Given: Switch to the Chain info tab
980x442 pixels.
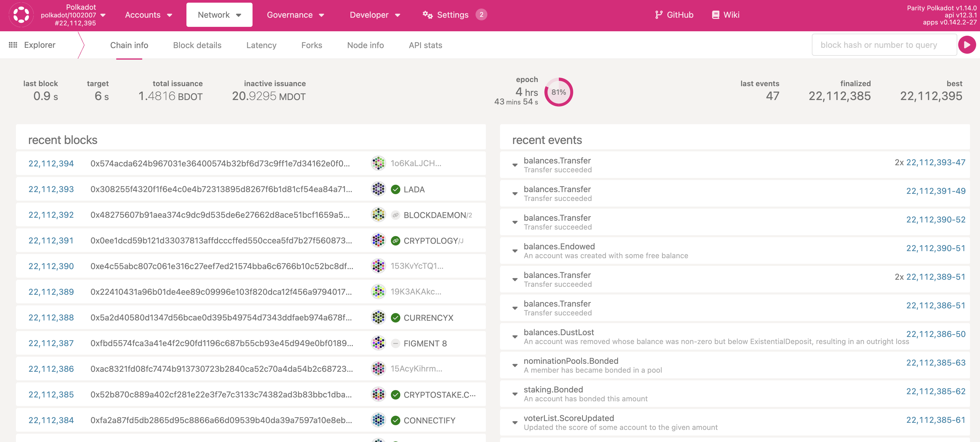Looking at the screenshot, I should pos(129,45).
